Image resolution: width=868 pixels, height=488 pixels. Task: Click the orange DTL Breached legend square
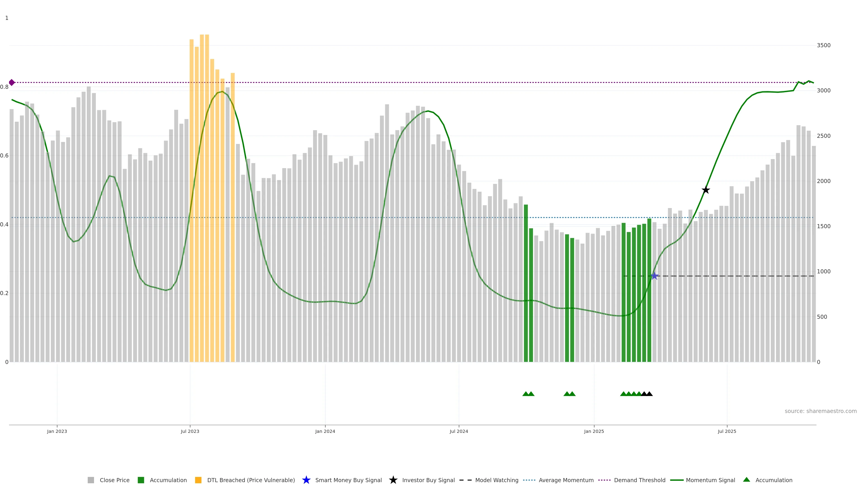pyautogui.click(x=198, y=480)
